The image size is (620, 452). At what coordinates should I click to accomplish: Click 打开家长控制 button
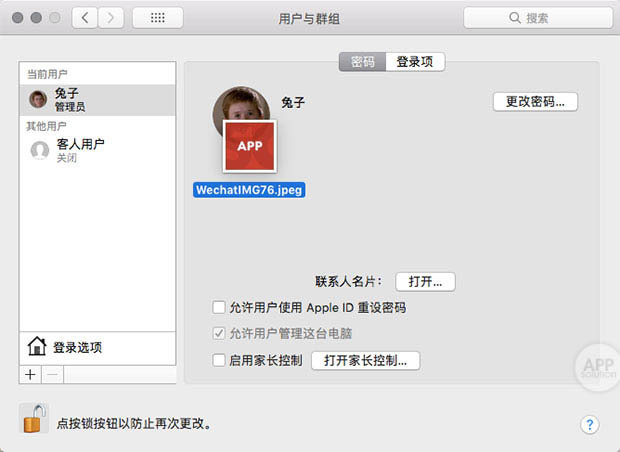pos(365,361)
